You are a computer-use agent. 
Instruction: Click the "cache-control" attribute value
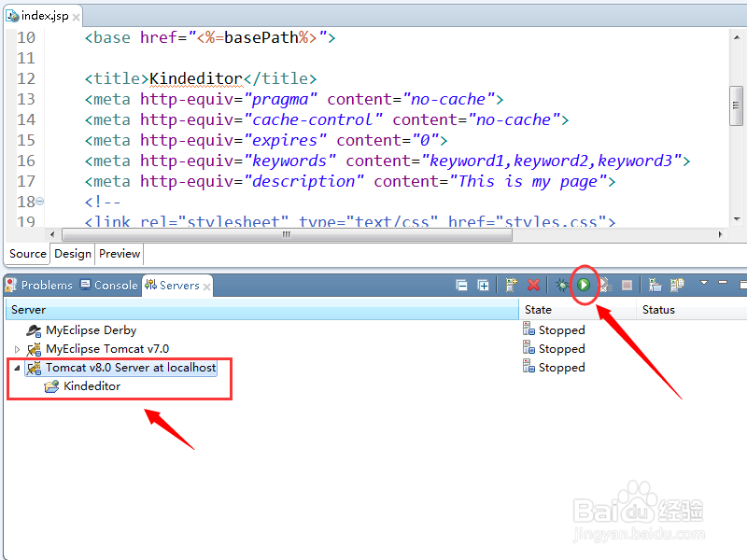pos(313,119)
